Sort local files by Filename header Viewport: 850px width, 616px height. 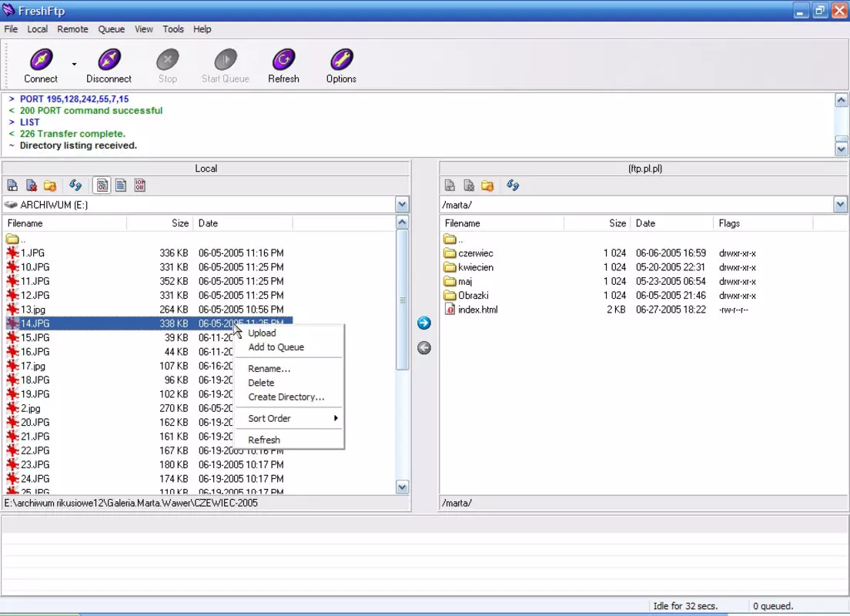click(65, 223)
